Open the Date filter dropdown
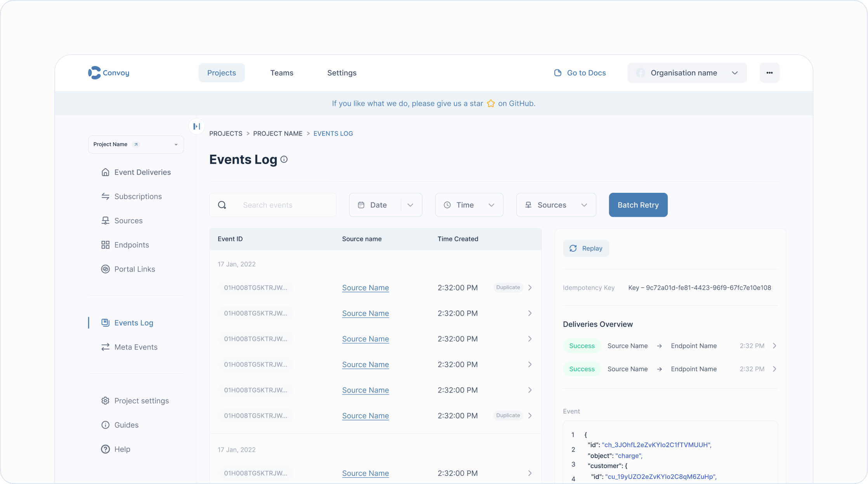The height and width of the screenshot is (484, 868). pyautogui.click(x=385, y=205)
